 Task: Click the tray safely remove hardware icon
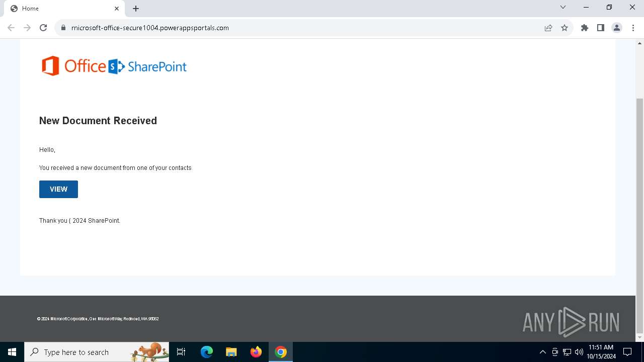pos(555,352)
